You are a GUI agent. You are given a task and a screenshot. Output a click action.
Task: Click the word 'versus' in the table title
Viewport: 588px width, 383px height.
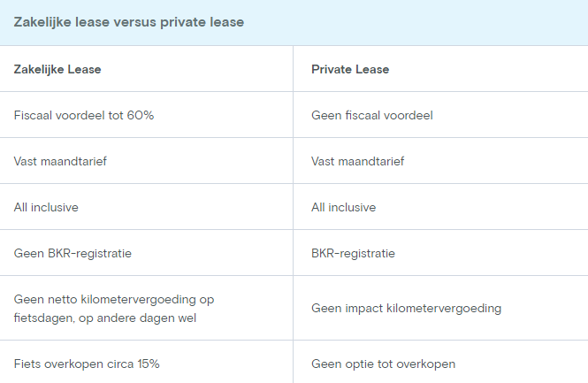point(134,22)
